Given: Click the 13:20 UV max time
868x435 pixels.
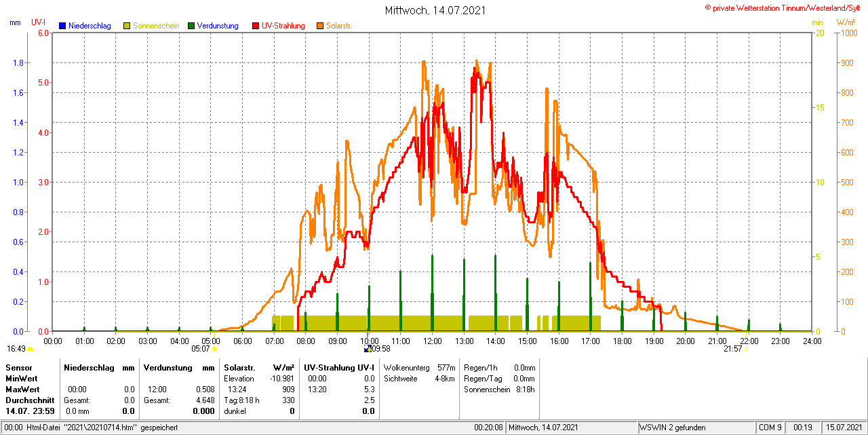Looking at the screenshot, I should coord(317,390).
